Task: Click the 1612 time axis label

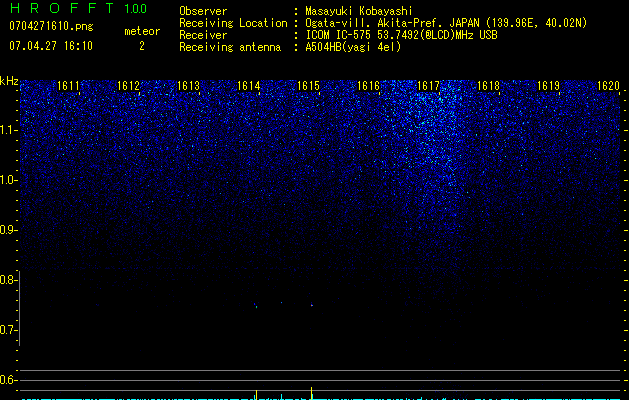Action: tap(128, 86)
